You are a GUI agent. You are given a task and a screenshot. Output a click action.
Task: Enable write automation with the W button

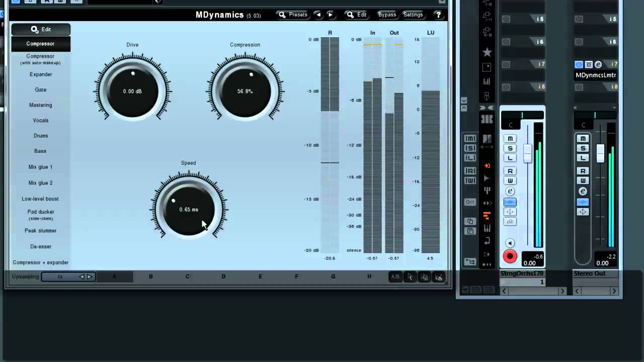tap(510, 180)
